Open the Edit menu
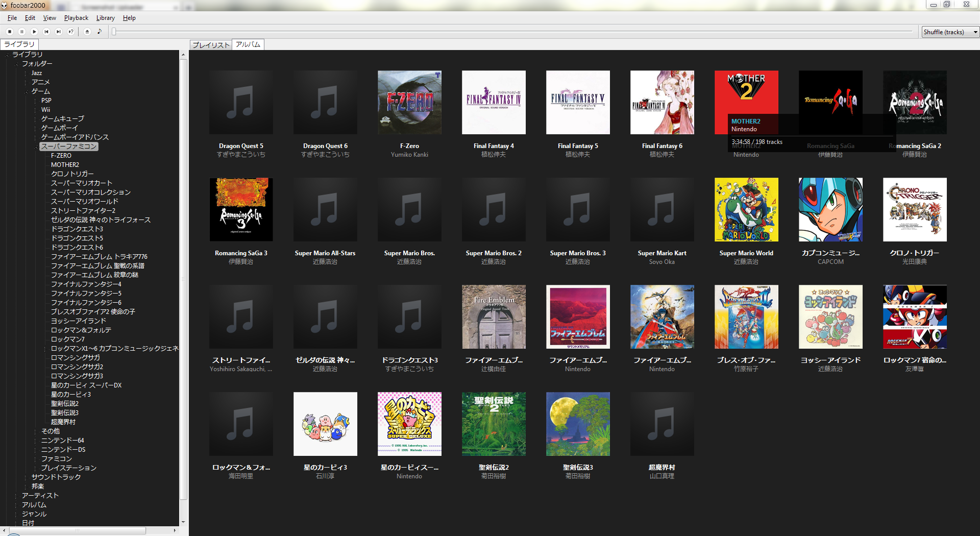Image resolution: width=980 pixels, height=536 pixels. point(30,18)
